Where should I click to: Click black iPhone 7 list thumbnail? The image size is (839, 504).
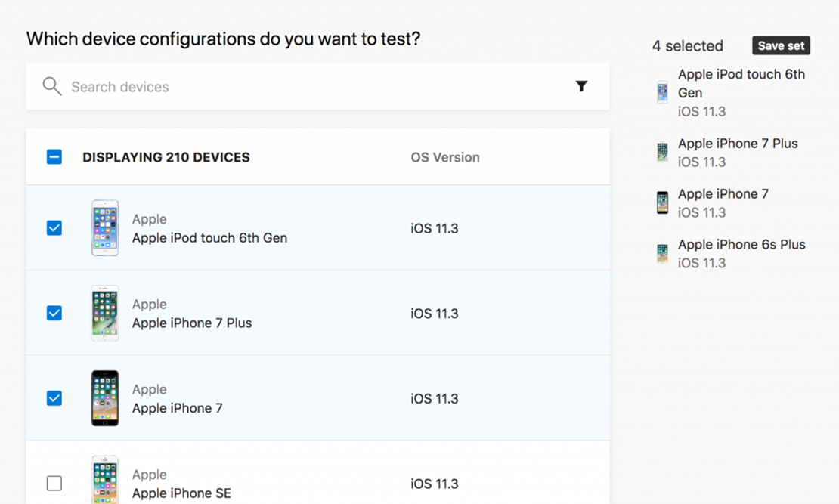[105, 398]
